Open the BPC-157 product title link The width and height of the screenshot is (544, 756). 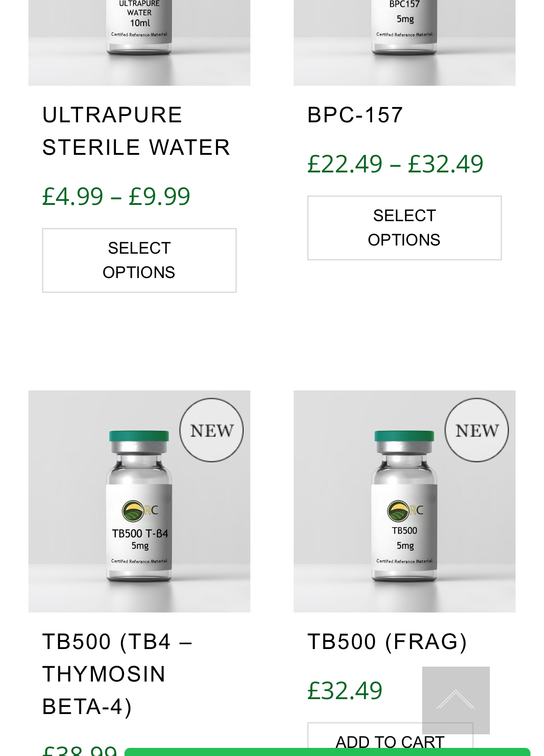point(355,115)
